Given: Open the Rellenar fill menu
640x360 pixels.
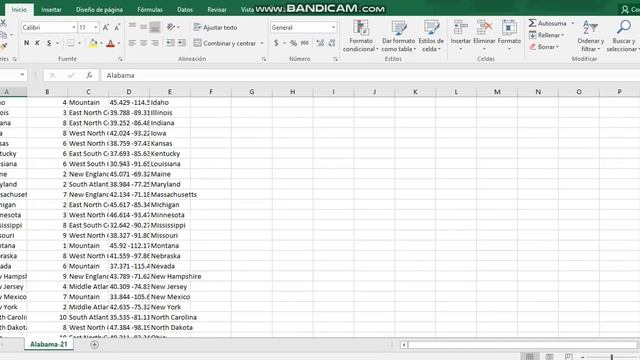Looking at the screenshot, I should (x=547, y=35).
